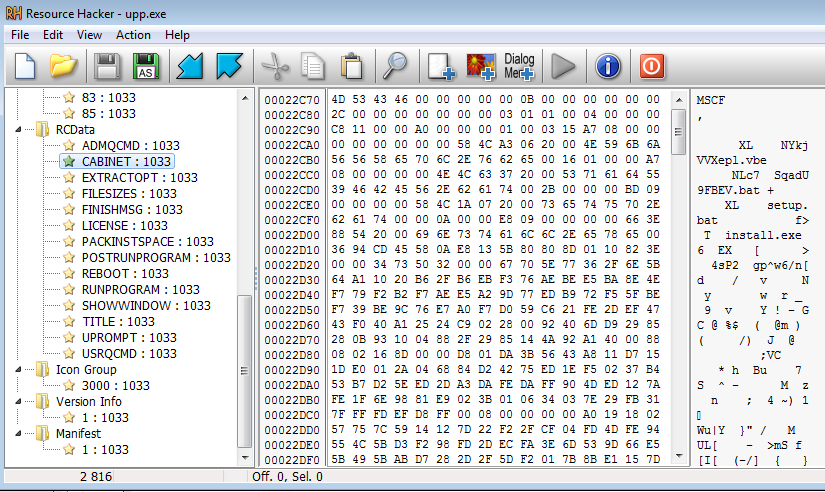Click the Add Image Resource icon
Image resolution: width=825 pixels, height=492 pixels.
click(x=481, y=66)
